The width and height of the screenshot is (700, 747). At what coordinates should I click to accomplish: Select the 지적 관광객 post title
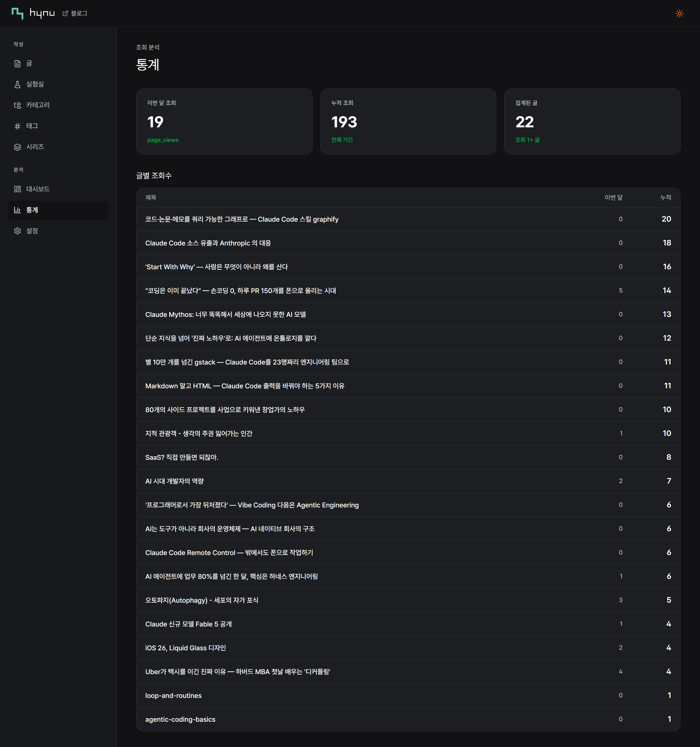[199, 434]
